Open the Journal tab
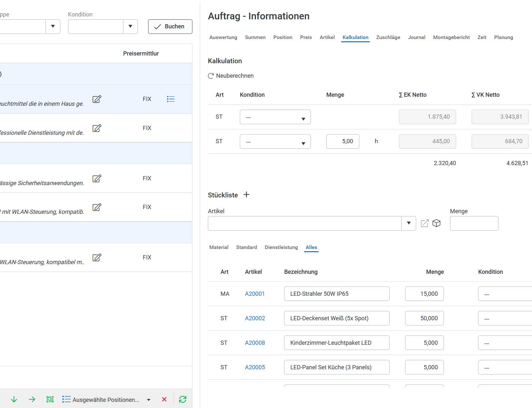Image resolution: width=532 pixels, height=408 pixels. coord(416,37)
